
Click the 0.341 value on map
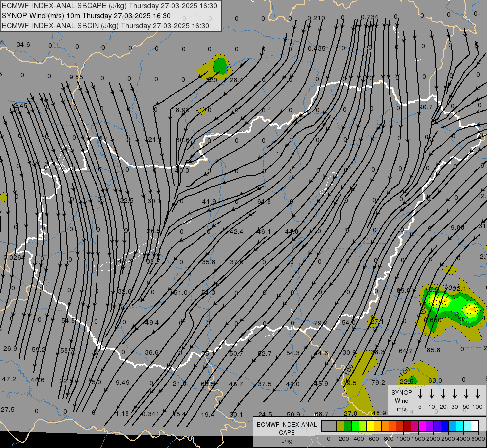click(151, 414)
